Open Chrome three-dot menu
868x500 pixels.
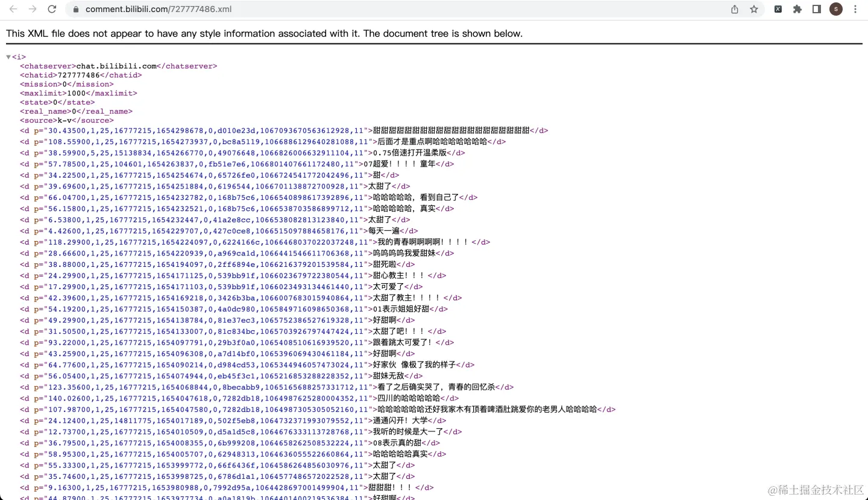pyautogui.click(x=855, y=9)
